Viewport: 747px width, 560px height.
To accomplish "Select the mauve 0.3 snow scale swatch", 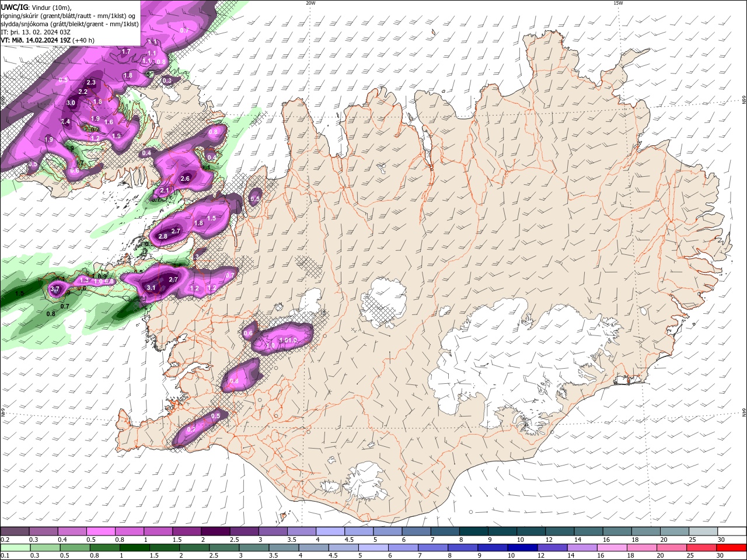I will (x=43, y=531).
